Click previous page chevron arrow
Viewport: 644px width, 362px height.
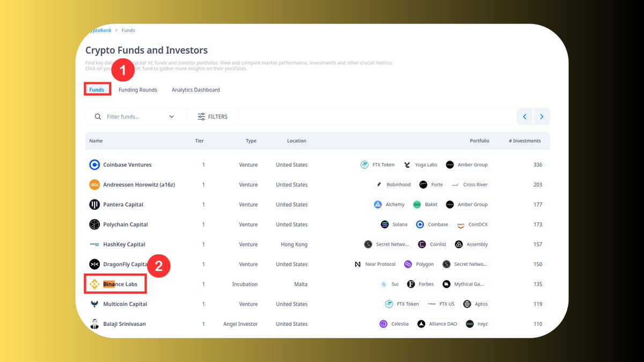click(x=524, y=116)
